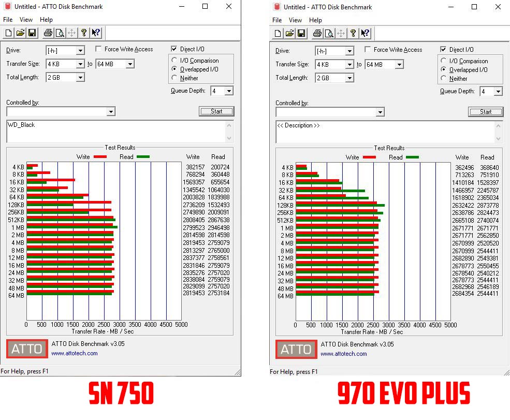Click move crosshair icon in 970 EVO Plus toolbar
Screen dimensions: 510x420
(341, 33)
